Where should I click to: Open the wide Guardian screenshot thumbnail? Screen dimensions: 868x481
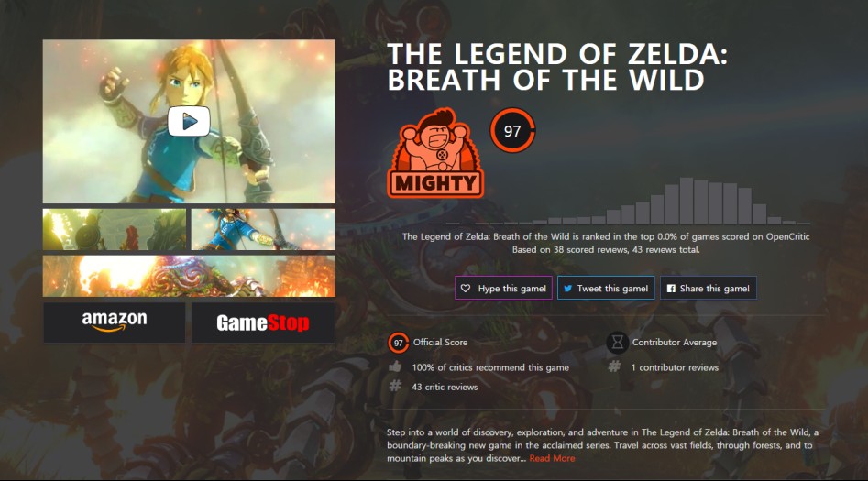(189, 276)
